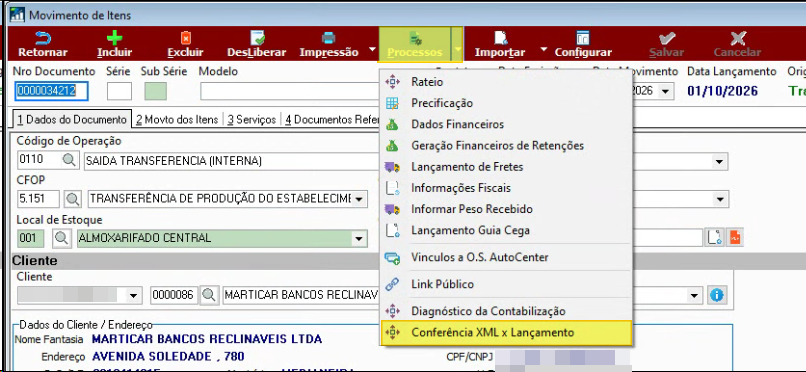Click the Série input field
806x372 pixels.
(x=119, y=91)
